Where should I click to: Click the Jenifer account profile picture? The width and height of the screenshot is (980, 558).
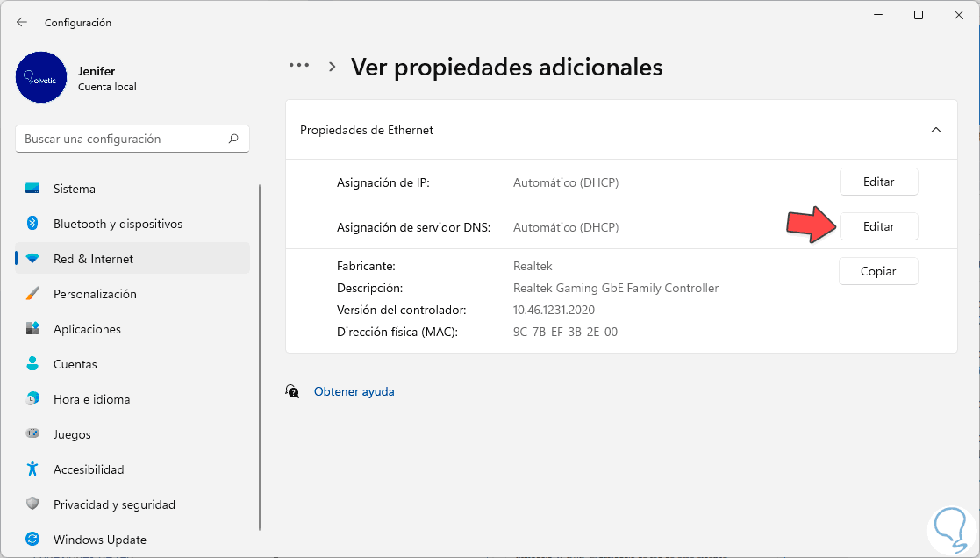coord(41,77)
